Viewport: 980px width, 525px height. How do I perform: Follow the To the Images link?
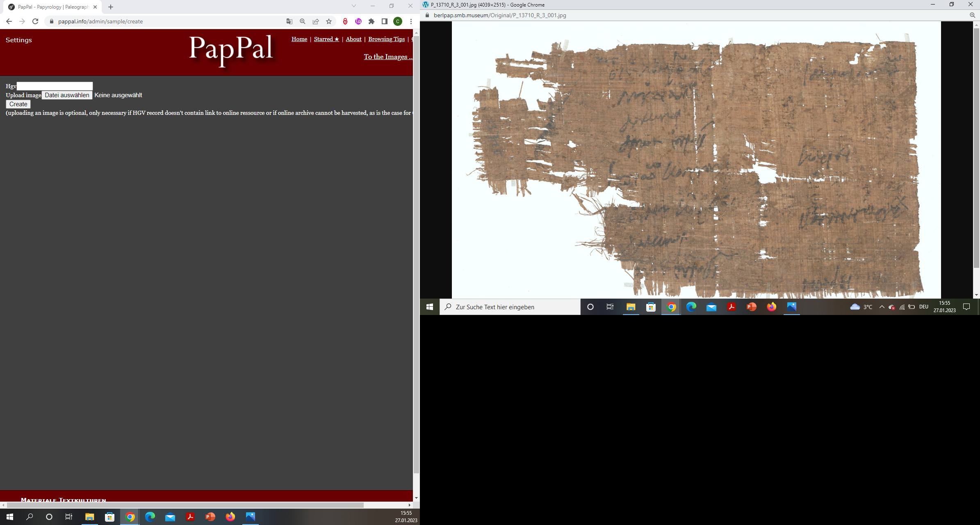click(x=388, y=57)
